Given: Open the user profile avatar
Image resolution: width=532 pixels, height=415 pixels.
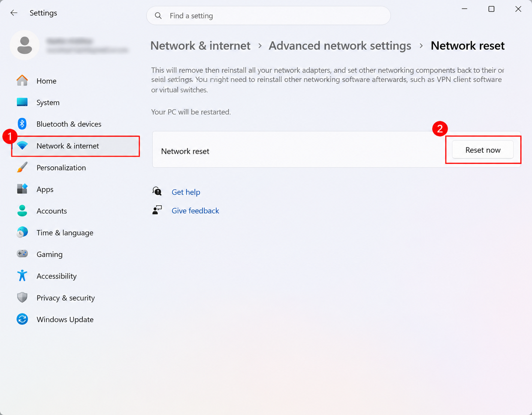Looking at the screenshot, I should (25, 45).
